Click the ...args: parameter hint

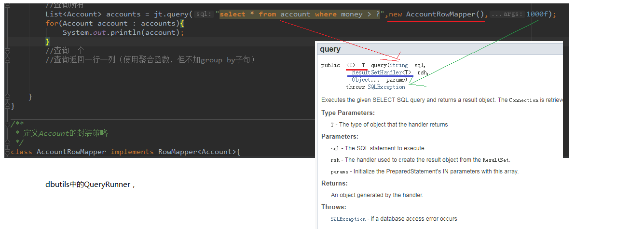point(507,14)
